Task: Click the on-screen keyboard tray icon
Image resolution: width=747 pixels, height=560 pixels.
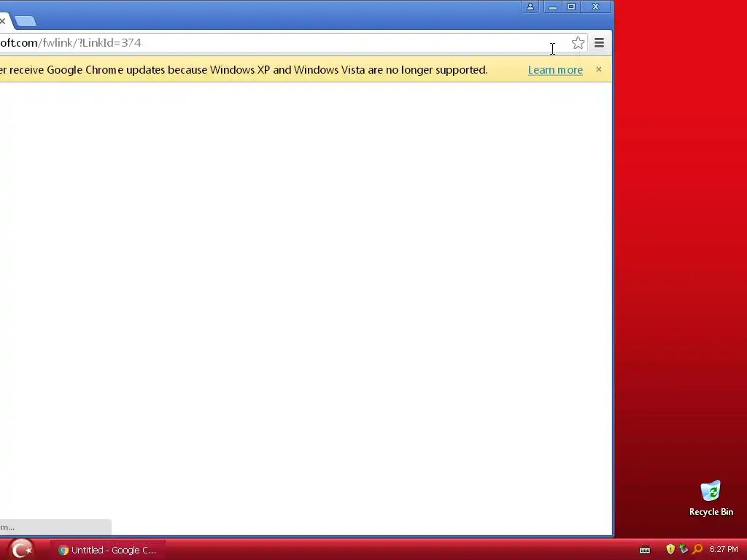Action: [645, 550]
